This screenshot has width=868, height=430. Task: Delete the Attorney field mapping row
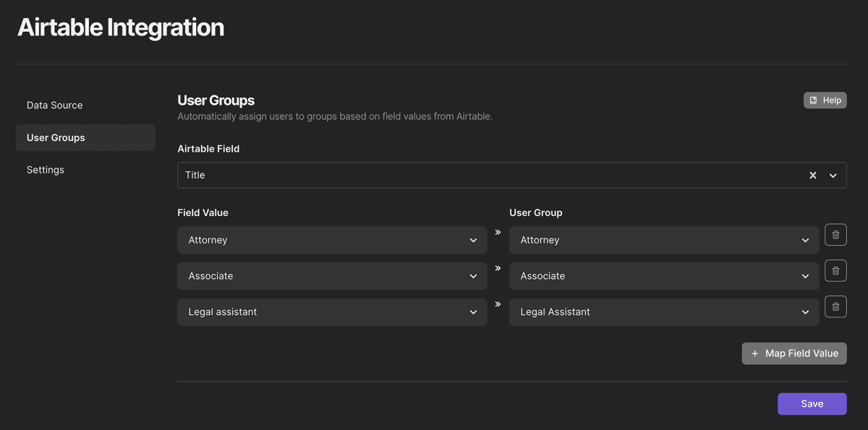coord(835,235)
